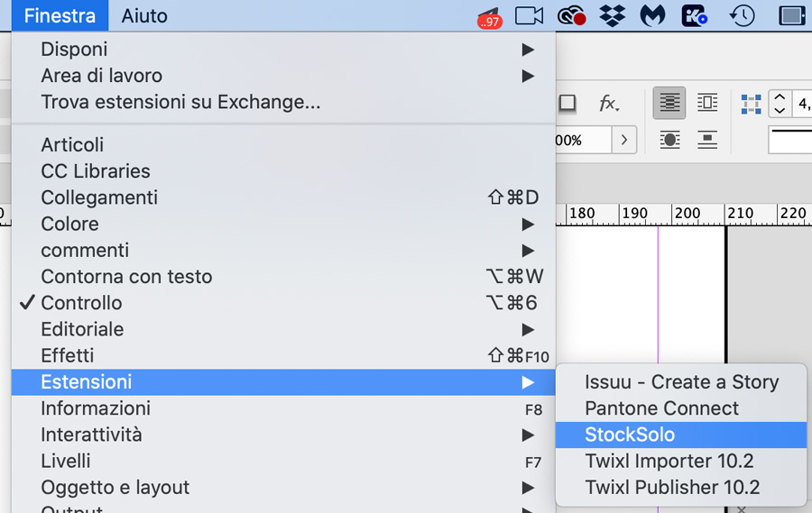Expand the commenti submenu
The width and height of the screenshot is (812, 513).
[x=283, y=250]
